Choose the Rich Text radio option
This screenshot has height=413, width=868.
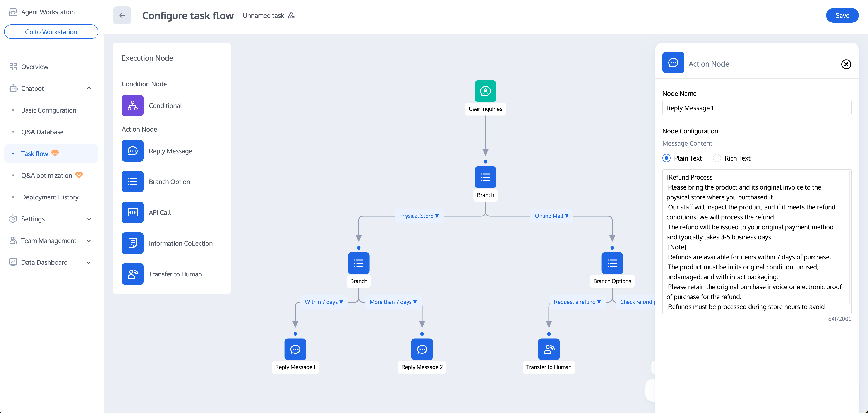pyautogui.click(x=717, y=158)
